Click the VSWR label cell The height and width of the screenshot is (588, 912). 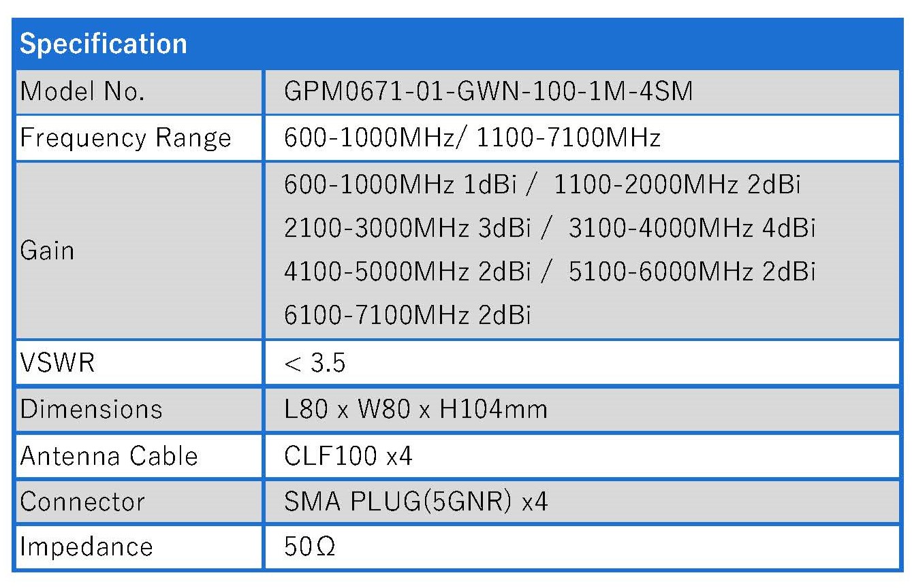[x=58, y=363]
